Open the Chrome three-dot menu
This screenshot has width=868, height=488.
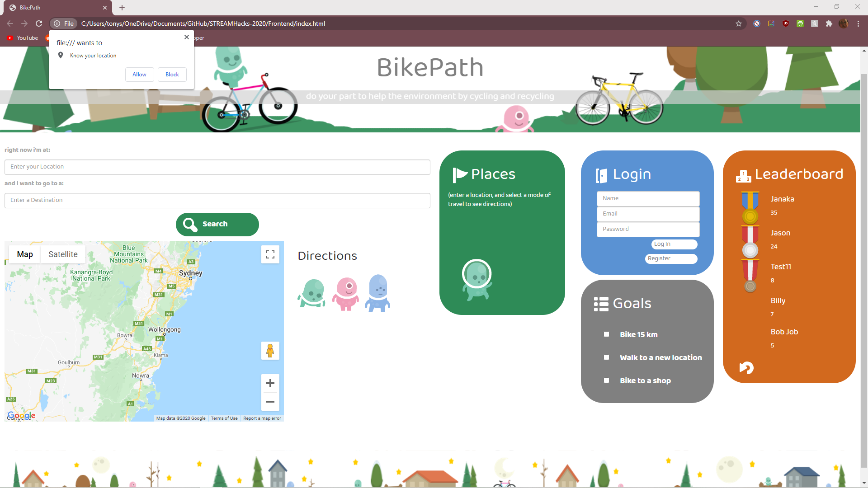click(x=858, y=23)
